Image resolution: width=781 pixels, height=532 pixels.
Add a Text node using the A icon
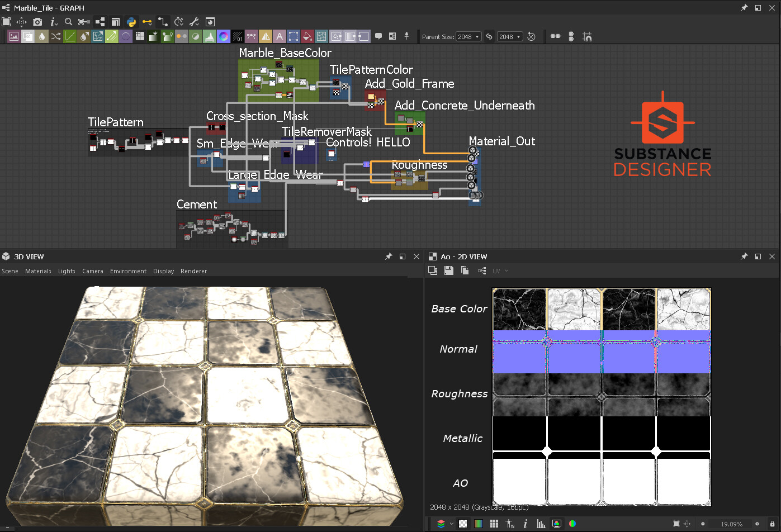coord(280,37)
